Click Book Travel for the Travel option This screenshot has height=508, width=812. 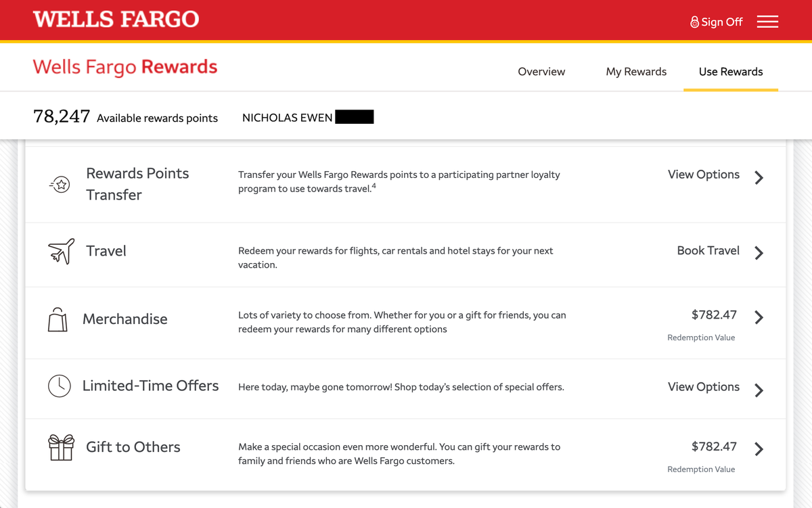tap(708, 250)
